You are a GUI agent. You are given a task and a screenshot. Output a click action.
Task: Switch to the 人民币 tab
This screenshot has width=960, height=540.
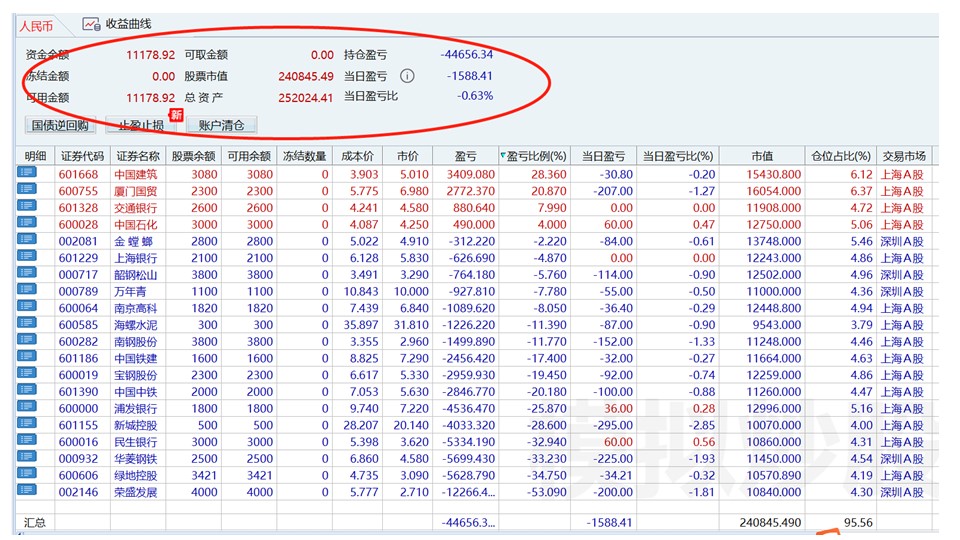36,26
